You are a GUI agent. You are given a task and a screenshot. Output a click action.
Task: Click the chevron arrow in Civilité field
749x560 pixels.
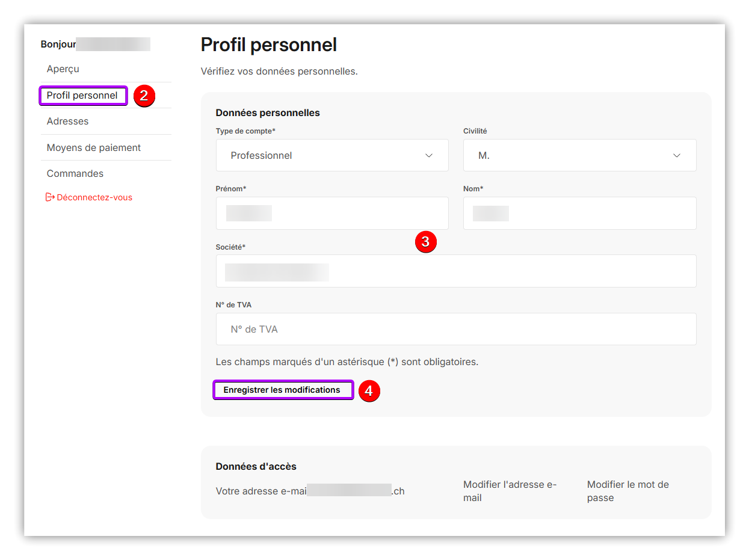pyautogui.click(x=677, y=156)
